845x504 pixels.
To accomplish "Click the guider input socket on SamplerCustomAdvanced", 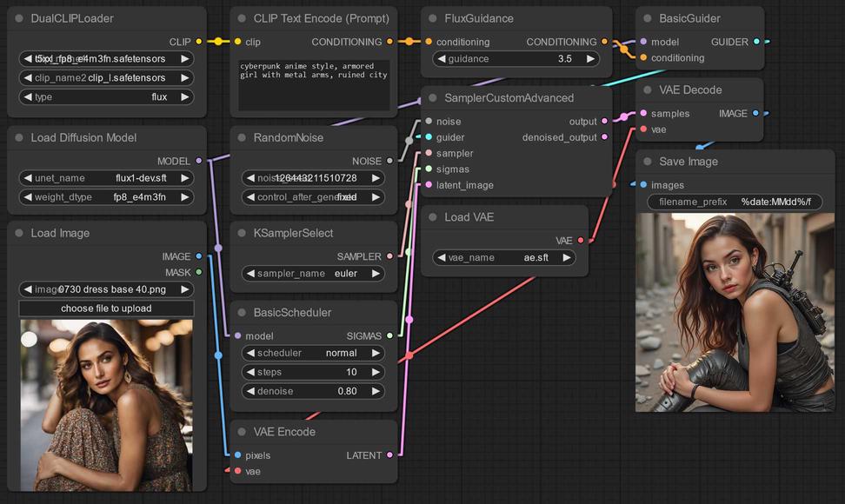I will coord(429,137).
